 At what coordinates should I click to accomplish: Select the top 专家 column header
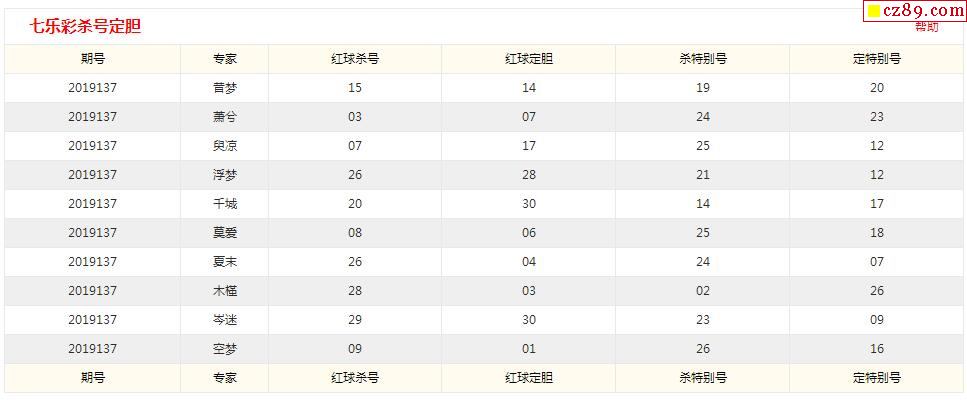224,59
